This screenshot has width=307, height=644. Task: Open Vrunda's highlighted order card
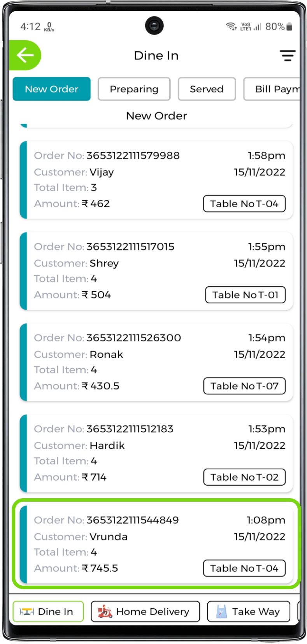point(156,544)
